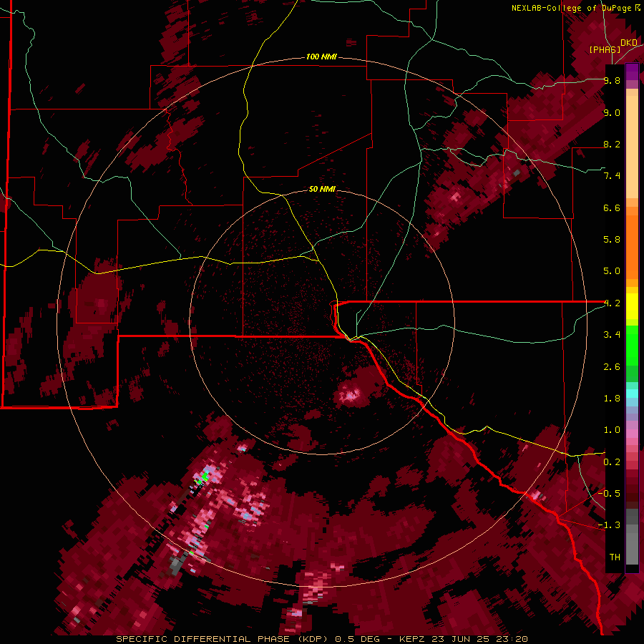This screenshot has height=644, width=644.
Task: Click the 0.2 value on the color scale
Action: click(612, 462)
